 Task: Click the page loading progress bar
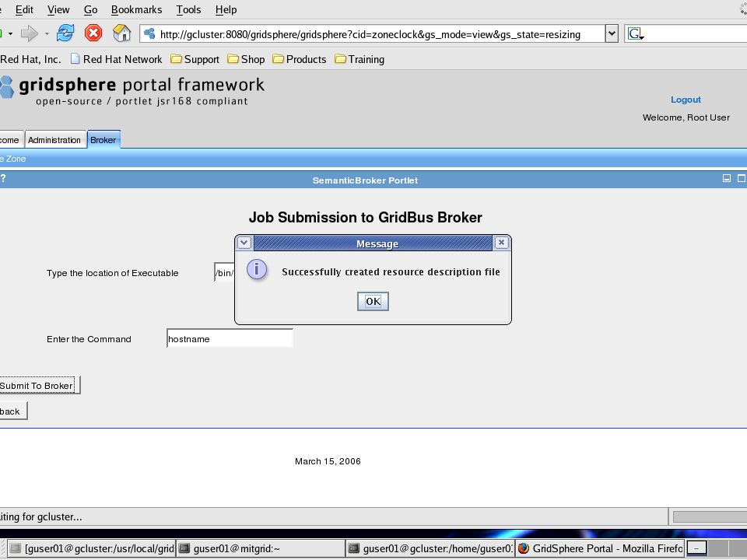click(710, 516)
